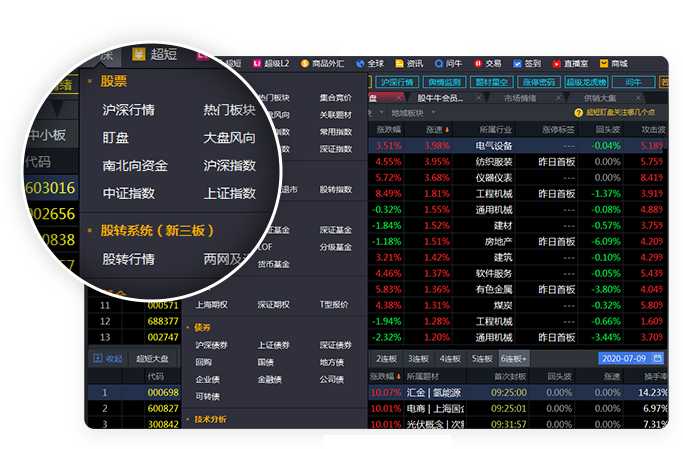Choose 股转行情 under 股转系统
This screenshot has width=683, height=449.
pyautogui.click(x=128, y=259)
